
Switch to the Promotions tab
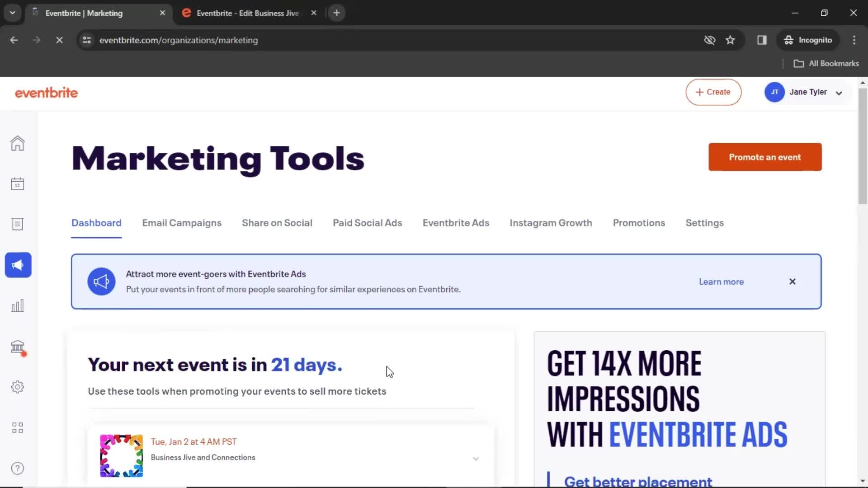click(x=639, y=223)
